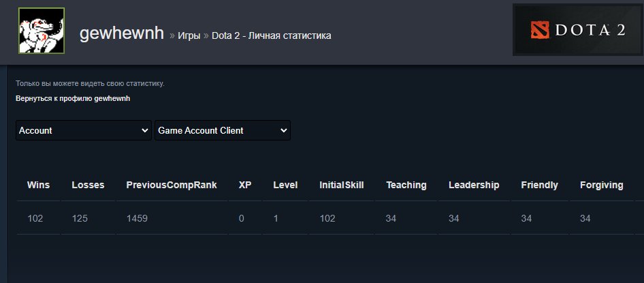The image size is (644, 283).
Task: Select the Teaching value 34
Action: (x=391, y=218)
